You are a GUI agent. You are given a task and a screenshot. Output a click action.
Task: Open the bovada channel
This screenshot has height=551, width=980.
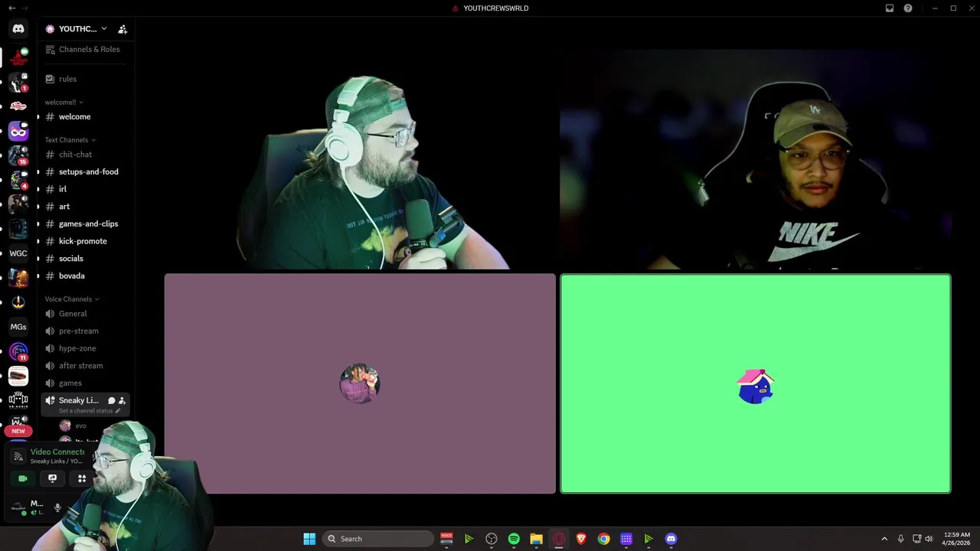coord(86,275)
